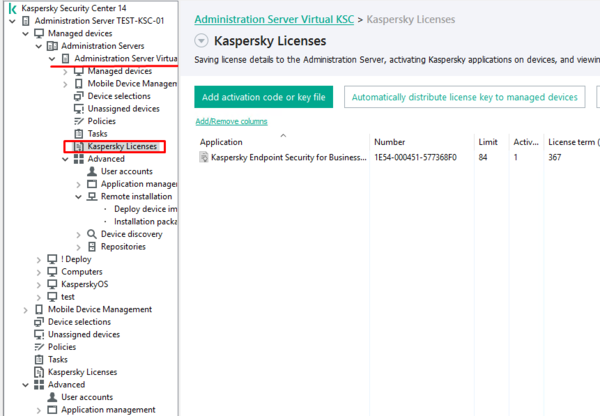600x416 pixels.
Task: Expand the ! Deploy group
Action: [39, 259]
